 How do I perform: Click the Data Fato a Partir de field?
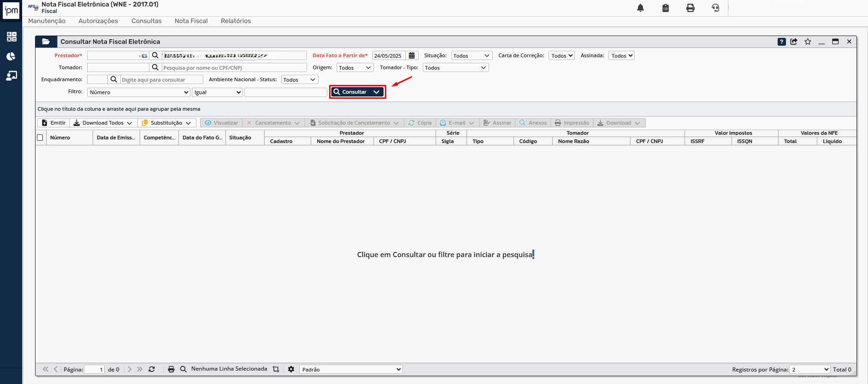[390, 55]
